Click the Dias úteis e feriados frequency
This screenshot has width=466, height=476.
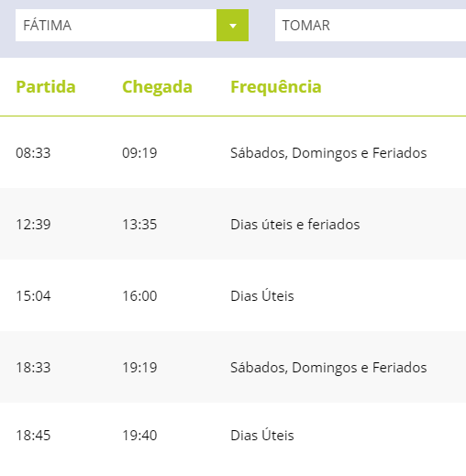coord(295,225)
